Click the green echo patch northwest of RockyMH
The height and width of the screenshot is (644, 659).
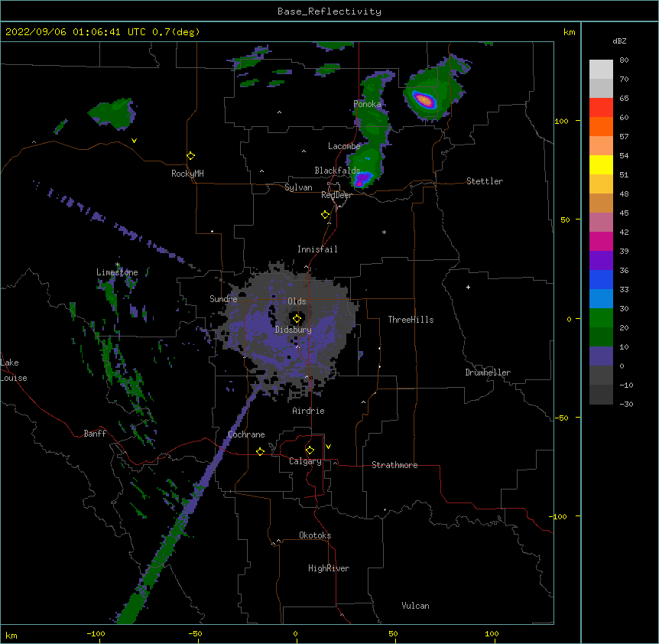114,112
